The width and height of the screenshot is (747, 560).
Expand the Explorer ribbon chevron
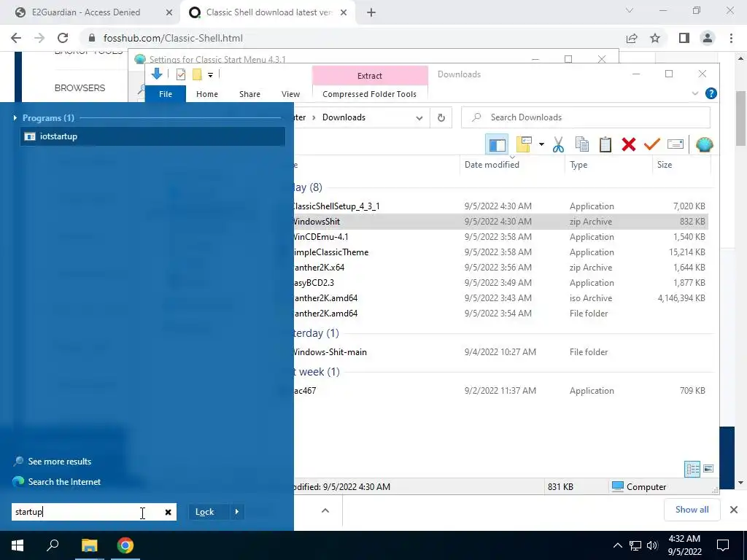pos(695,94)
